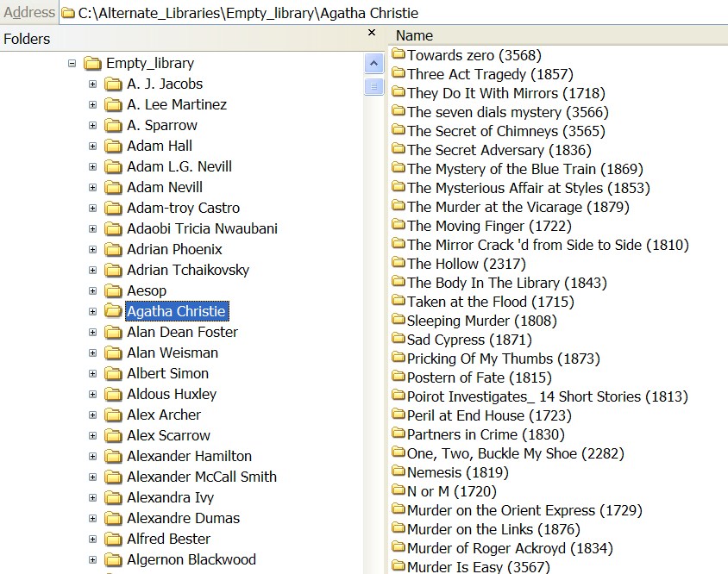The height and width of the screenshot is (574, 728).
Task: Click the Alex Archer folder icon
Action: 113,415
